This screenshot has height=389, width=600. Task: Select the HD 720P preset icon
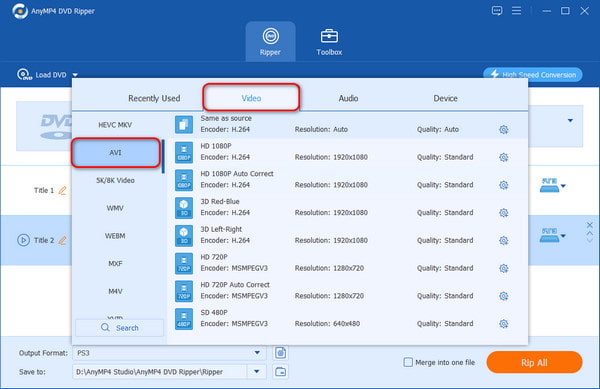click(184, 263)
